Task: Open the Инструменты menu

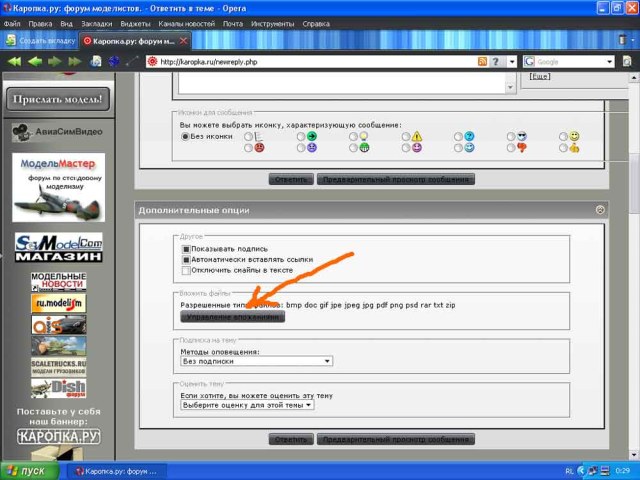Action: pos(272,22)
